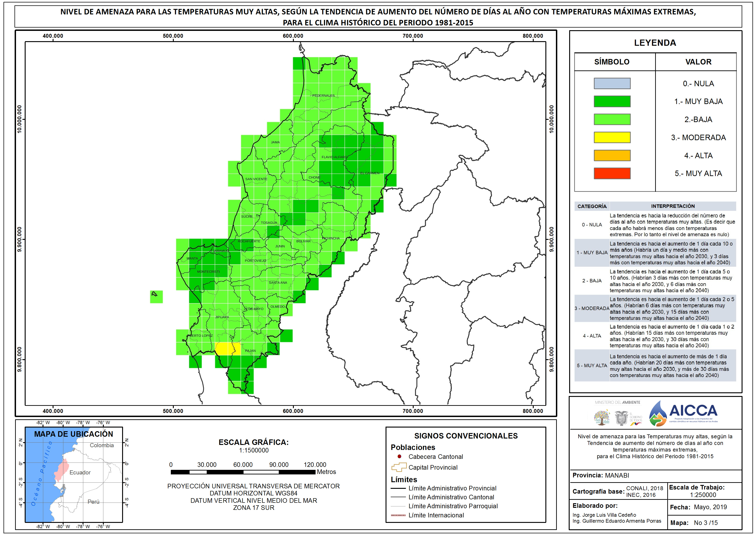Click the JIPIJAPA map label

point(222,317)
